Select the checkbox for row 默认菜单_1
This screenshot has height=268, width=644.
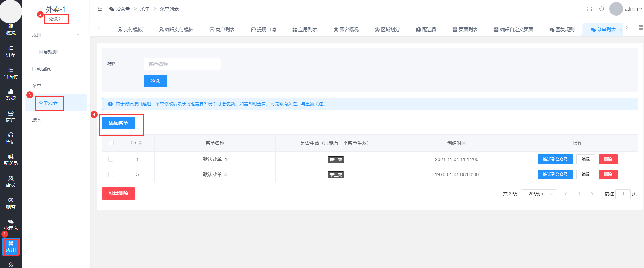111,159
